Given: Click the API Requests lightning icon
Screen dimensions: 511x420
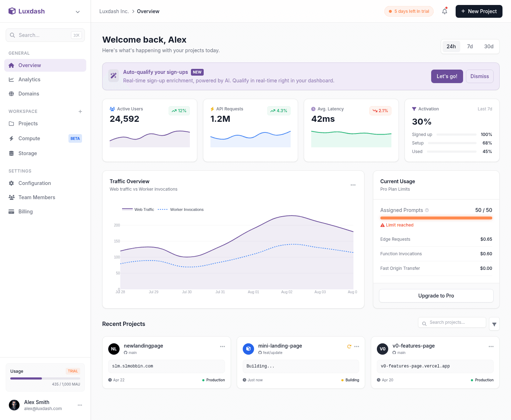Looking at the screenshot, I should (x=212, y=109).
